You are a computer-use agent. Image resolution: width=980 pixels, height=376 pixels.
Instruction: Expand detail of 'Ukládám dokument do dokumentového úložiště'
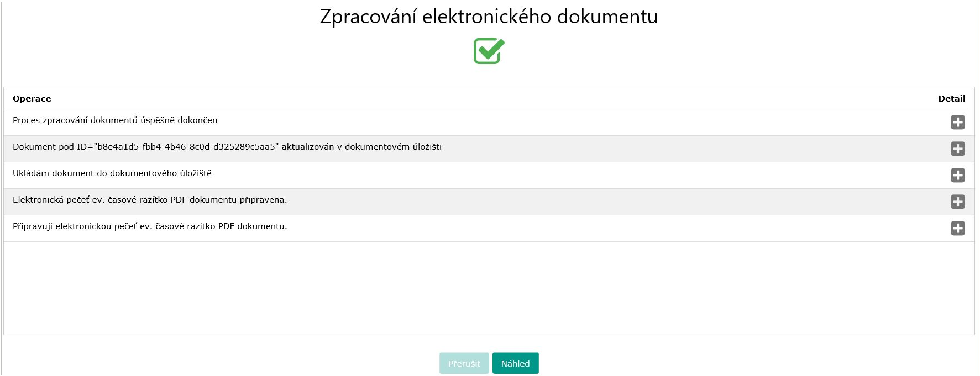coord(957,175)
